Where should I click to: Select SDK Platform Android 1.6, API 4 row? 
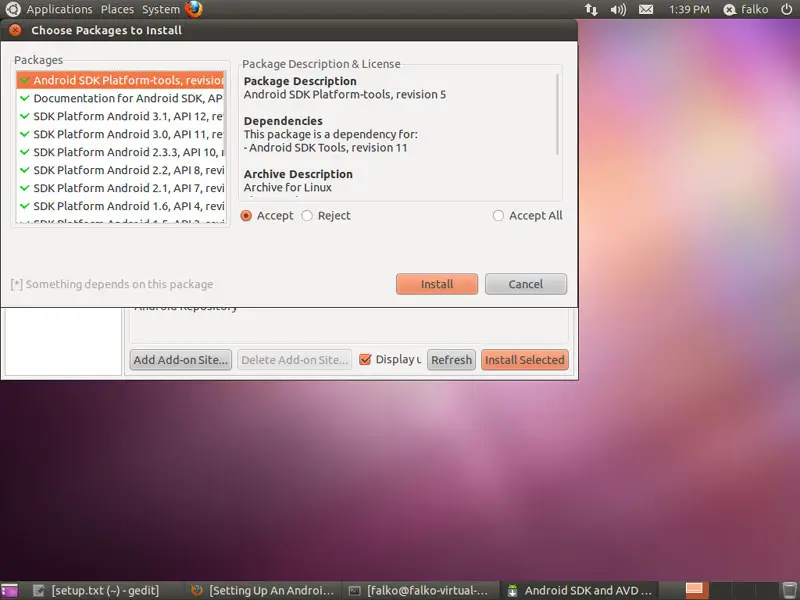pyautogui.click(x=120, y=206)
